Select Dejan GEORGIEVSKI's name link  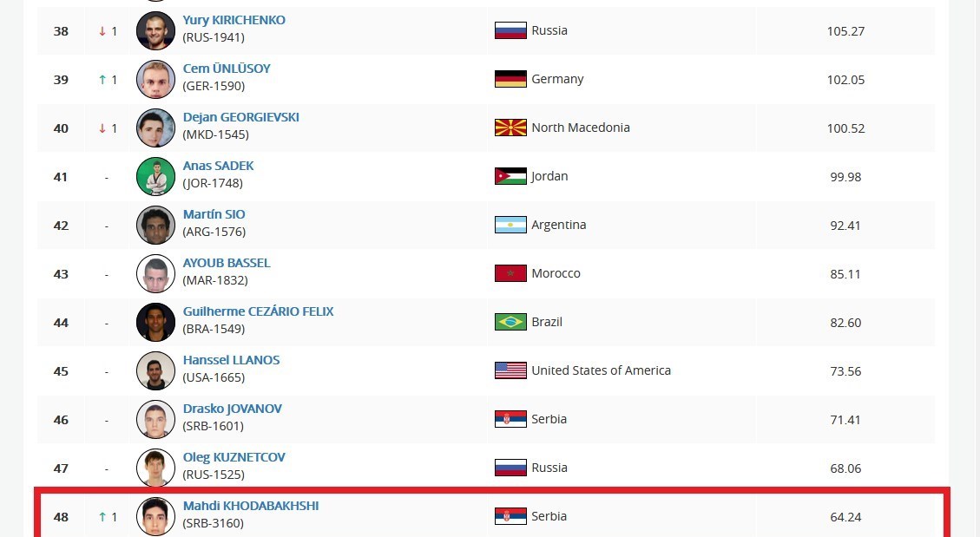(240, 117)
